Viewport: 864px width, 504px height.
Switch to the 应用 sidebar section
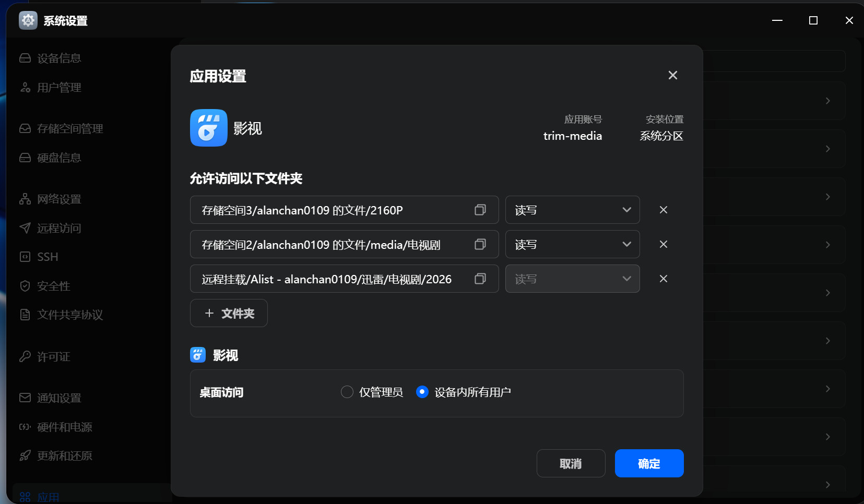pyautogui.click(x=48, y=496)
